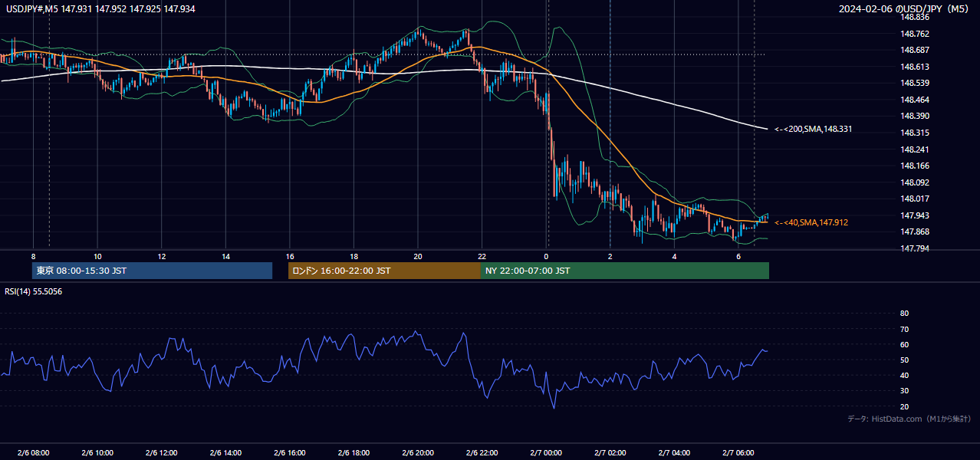The height and width of the screenshot is (460, 980).
Task: Click the 2/6 16:00 time axis label
Action: pos(289,452)
